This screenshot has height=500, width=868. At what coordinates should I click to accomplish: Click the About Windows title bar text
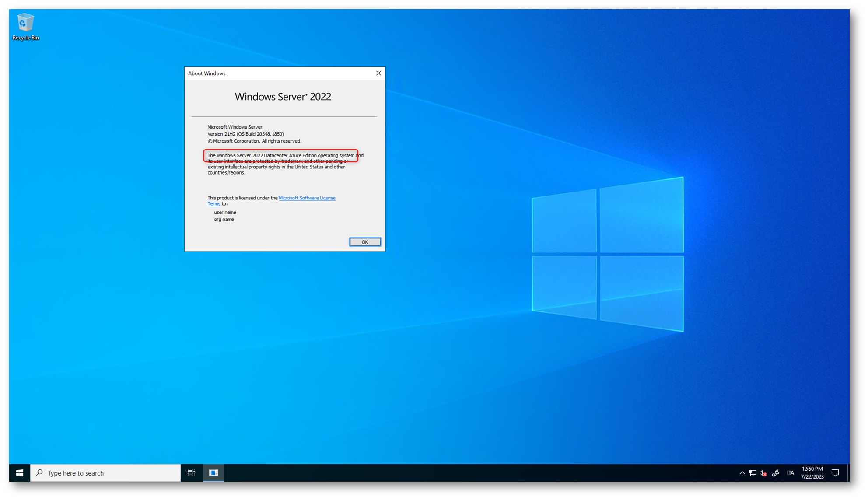click(207, 73)
